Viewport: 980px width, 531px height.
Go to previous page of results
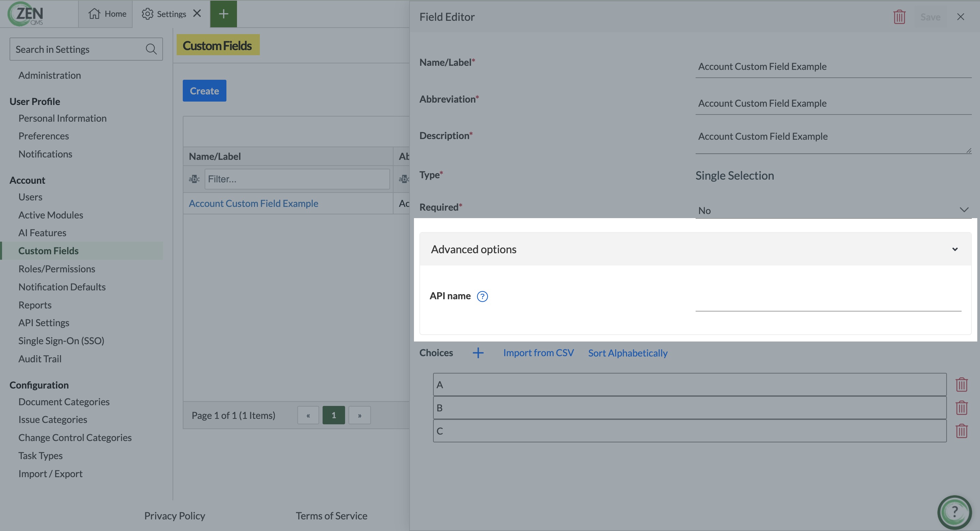click(308, 415)
